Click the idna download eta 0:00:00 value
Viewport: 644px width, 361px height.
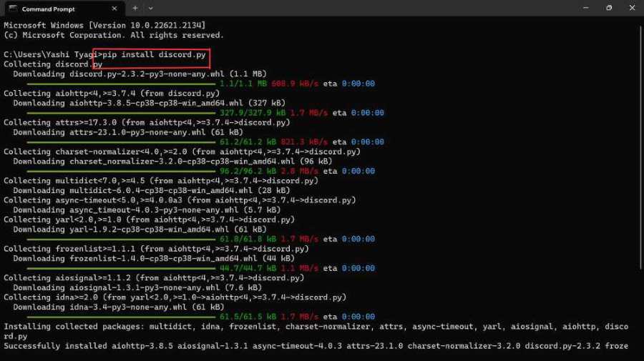pos(358,317)
